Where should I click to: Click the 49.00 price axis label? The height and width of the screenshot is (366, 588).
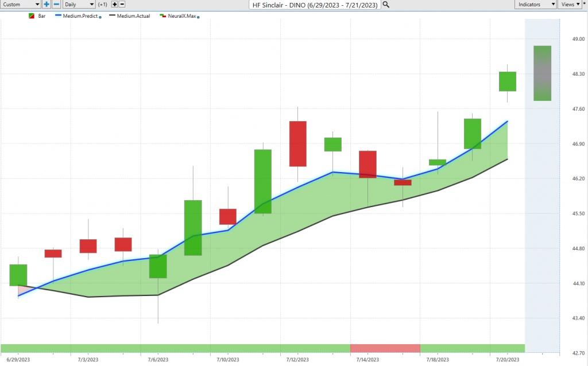pyautogui.click(x=578, y=39)
